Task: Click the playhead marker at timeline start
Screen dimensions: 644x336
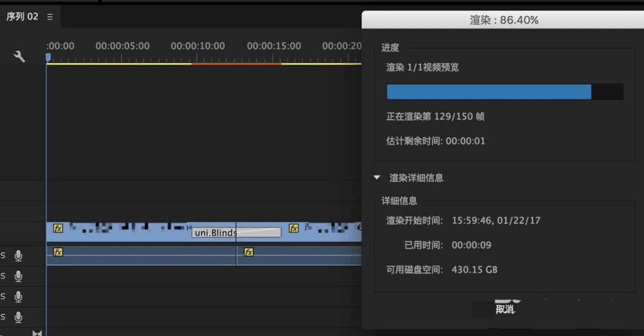Action: click(48, 58)
